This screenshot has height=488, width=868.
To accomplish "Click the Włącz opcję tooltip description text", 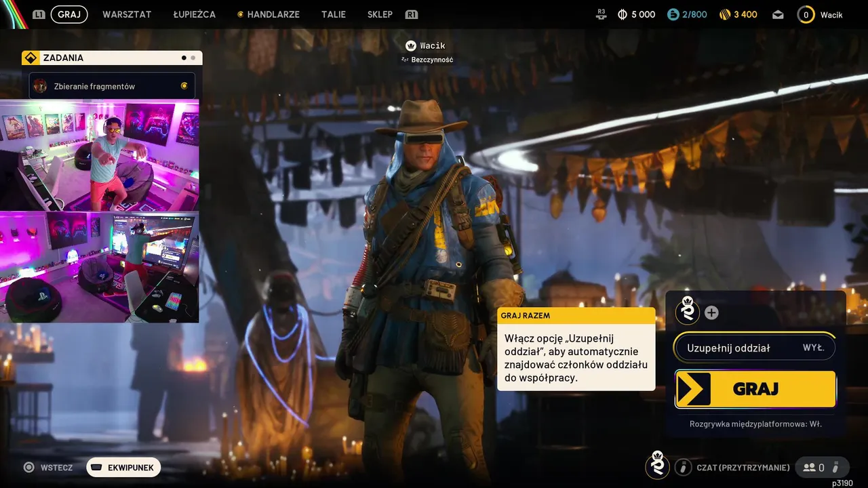I will (576, 358).
